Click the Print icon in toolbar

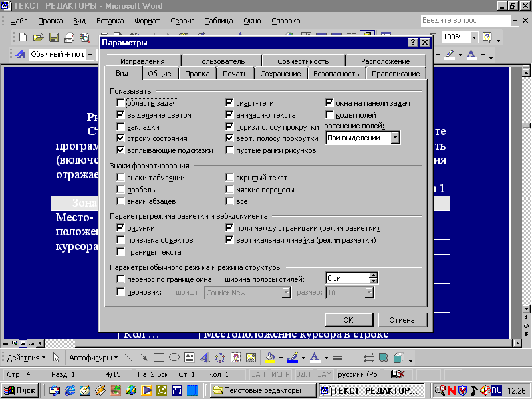69,37
